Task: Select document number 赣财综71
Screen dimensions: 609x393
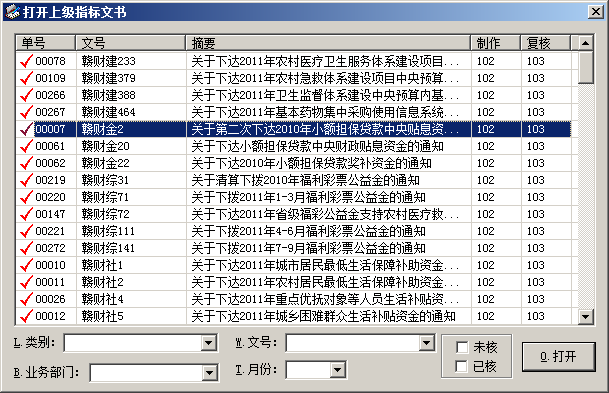Action: point(105,197)
